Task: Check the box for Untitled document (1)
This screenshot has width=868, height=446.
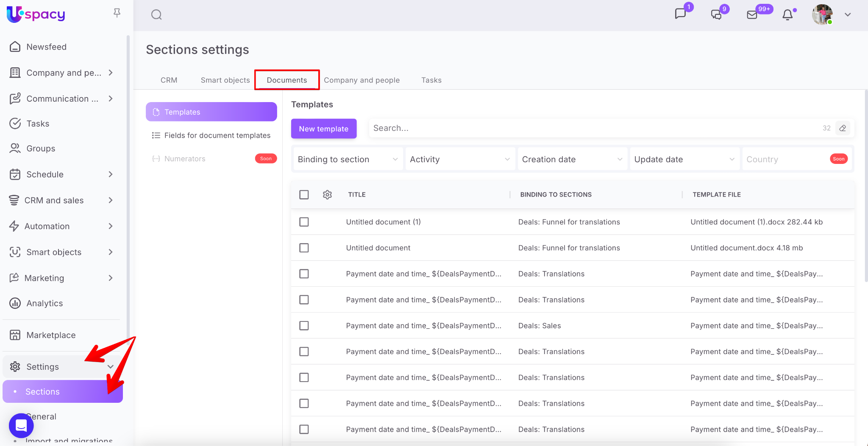Action: (x=304, y=222)
